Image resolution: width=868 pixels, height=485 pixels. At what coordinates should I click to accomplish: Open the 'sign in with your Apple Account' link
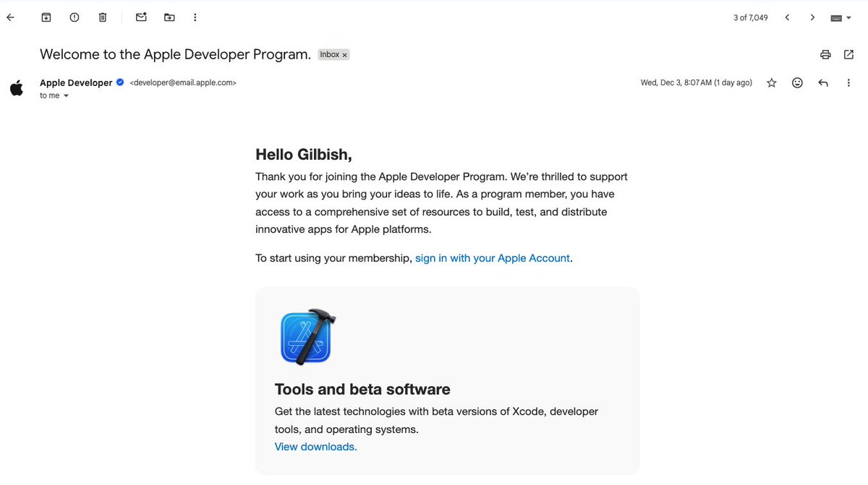(493, 258)
